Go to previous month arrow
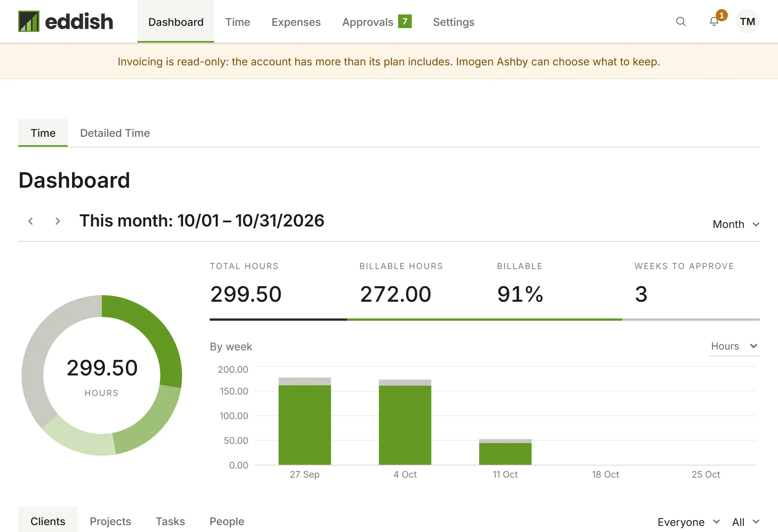The height and width of the screenshot is (532, 778). click(31, 221)
